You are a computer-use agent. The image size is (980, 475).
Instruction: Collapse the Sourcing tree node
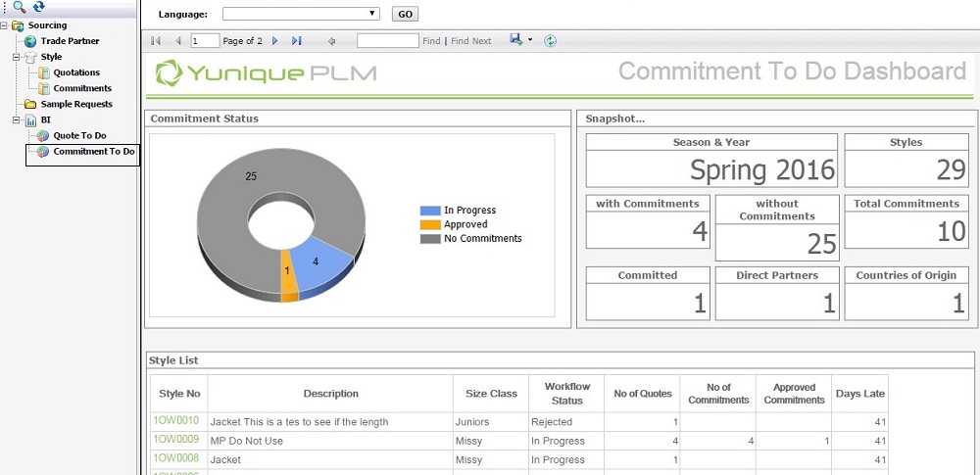click(4, 25)
